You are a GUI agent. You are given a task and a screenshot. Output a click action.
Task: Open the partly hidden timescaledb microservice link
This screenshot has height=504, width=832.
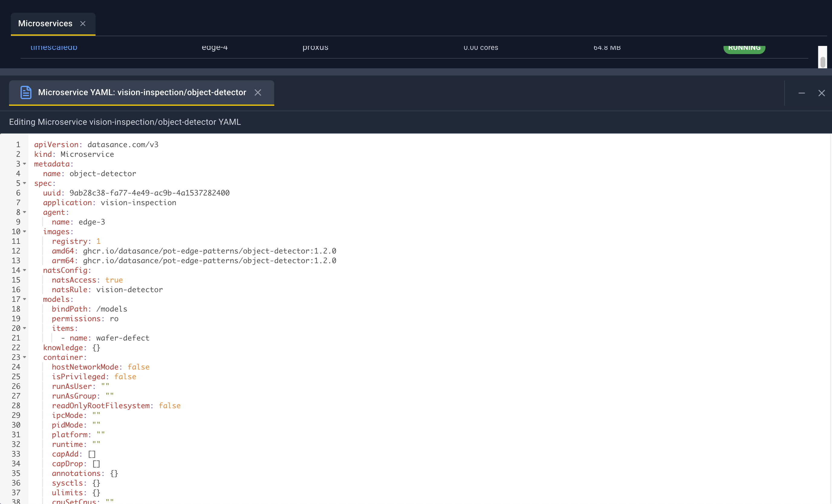coord(54,48)
